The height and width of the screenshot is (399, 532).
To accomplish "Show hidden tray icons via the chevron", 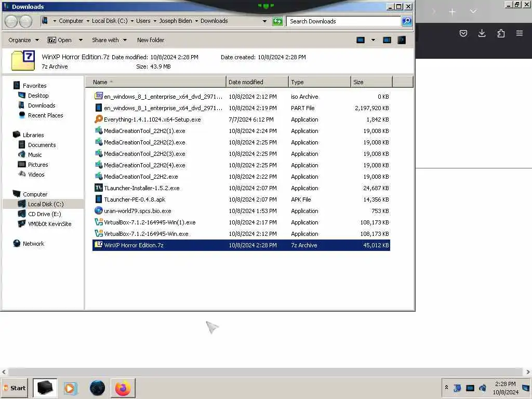I will [x=446, y=388].
